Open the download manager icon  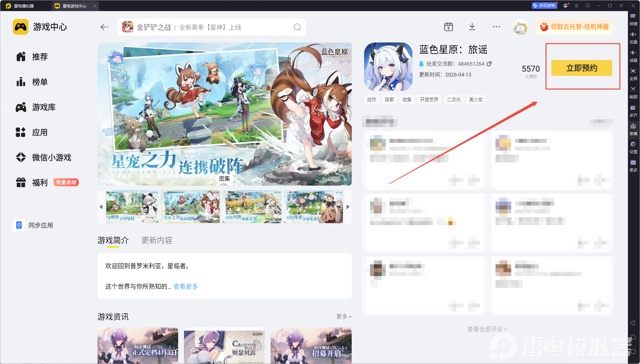[472, 27]
